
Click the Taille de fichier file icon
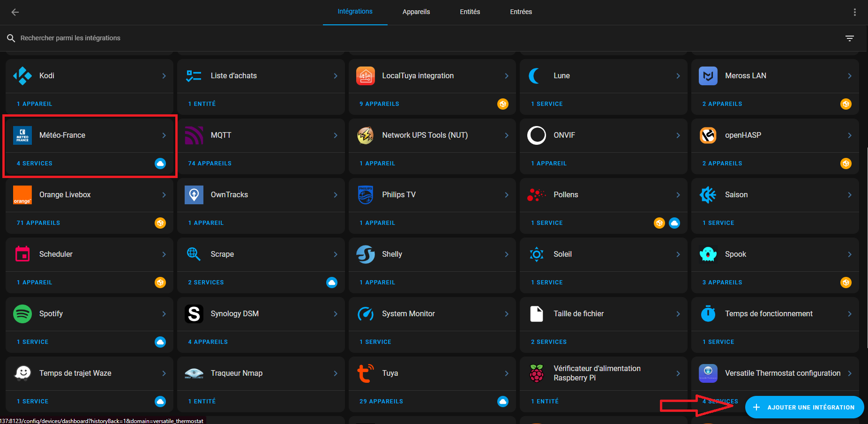(x=537, y=314)
